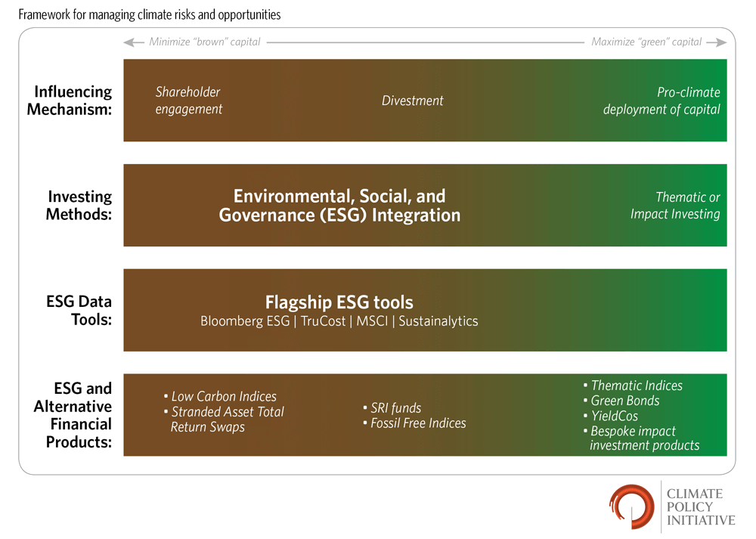Screen dimensions: 756x539
Task: Click the right-pointing arrow beside Maximize green capital
Action: (717, 42)
